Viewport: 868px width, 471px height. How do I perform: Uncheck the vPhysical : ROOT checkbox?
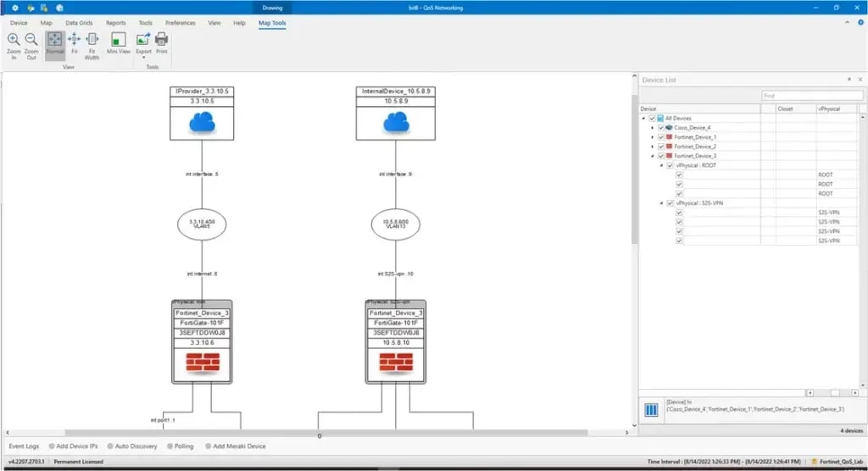point(670,165)
